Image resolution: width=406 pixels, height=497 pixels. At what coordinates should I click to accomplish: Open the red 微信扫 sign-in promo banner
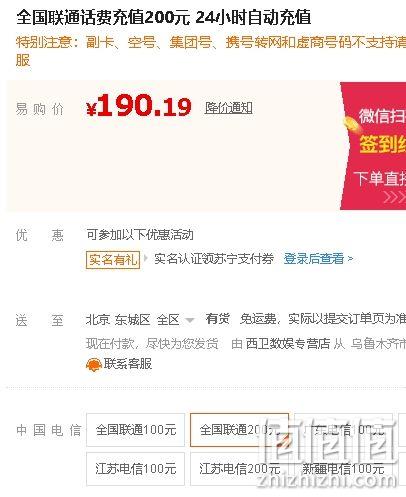point(375,146)
